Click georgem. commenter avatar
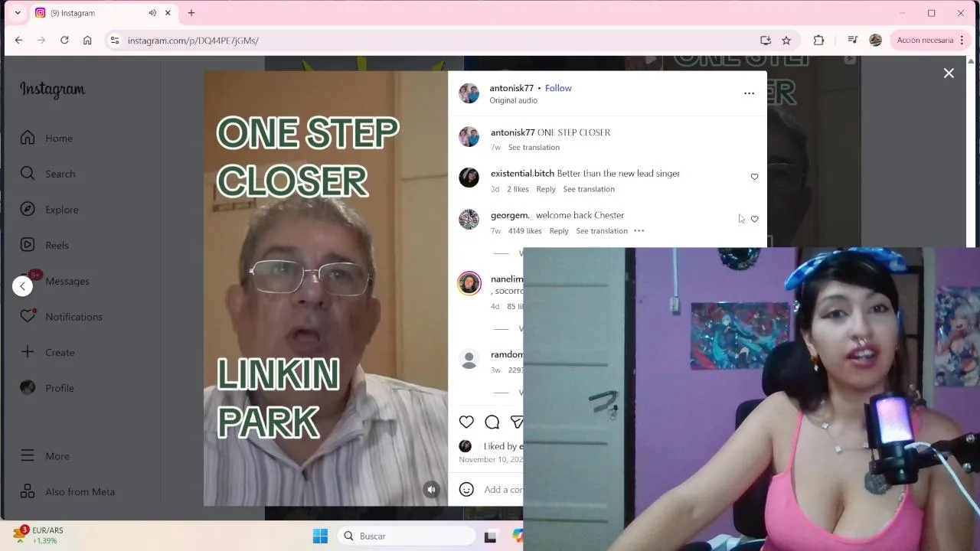The image size is (980, 551). tap(469, 219)
